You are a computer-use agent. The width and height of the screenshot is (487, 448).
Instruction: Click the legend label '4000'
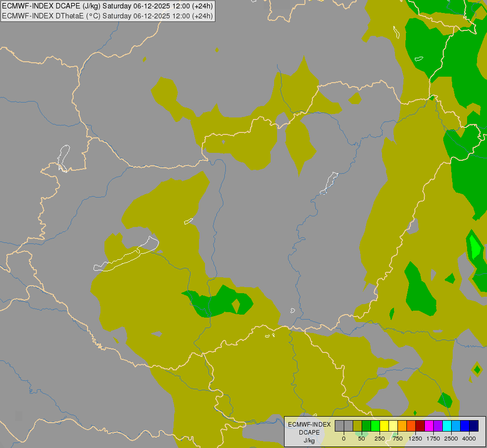469,439
